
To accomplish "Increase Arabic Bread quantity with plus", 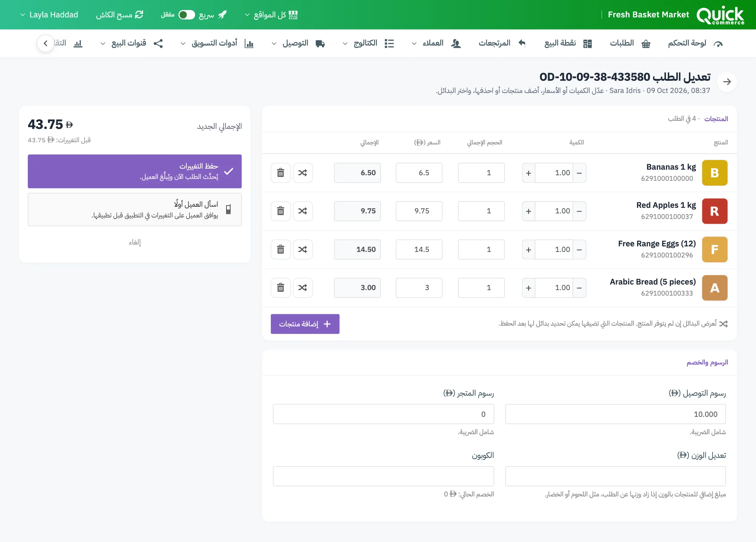I will (x=528, y=287).
